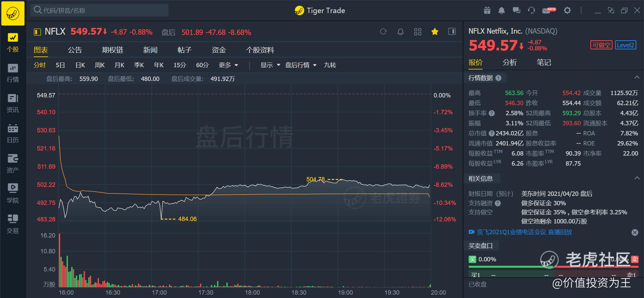
Task: Click the Tiger logo in the sidebar header
Action: click(x=13, y=13)
